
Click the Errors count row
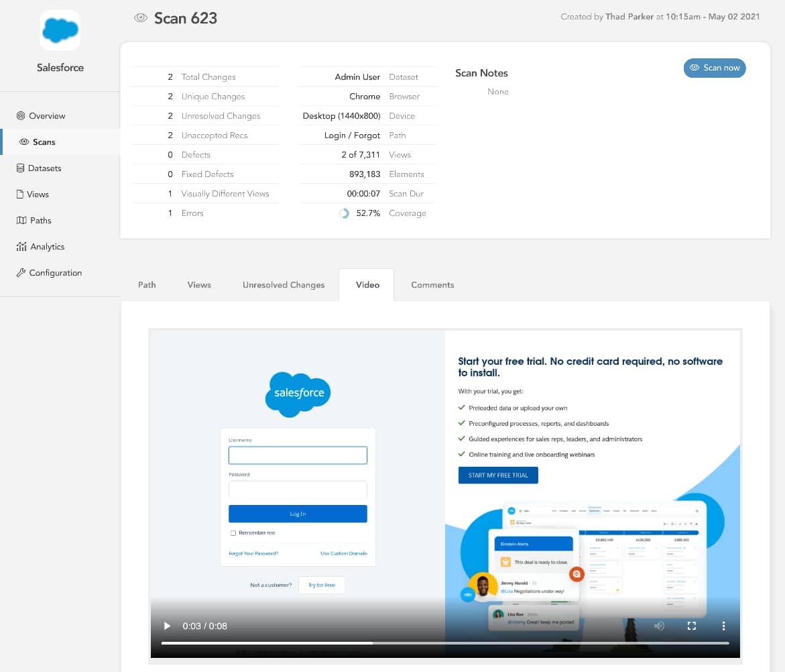[205, 213]
